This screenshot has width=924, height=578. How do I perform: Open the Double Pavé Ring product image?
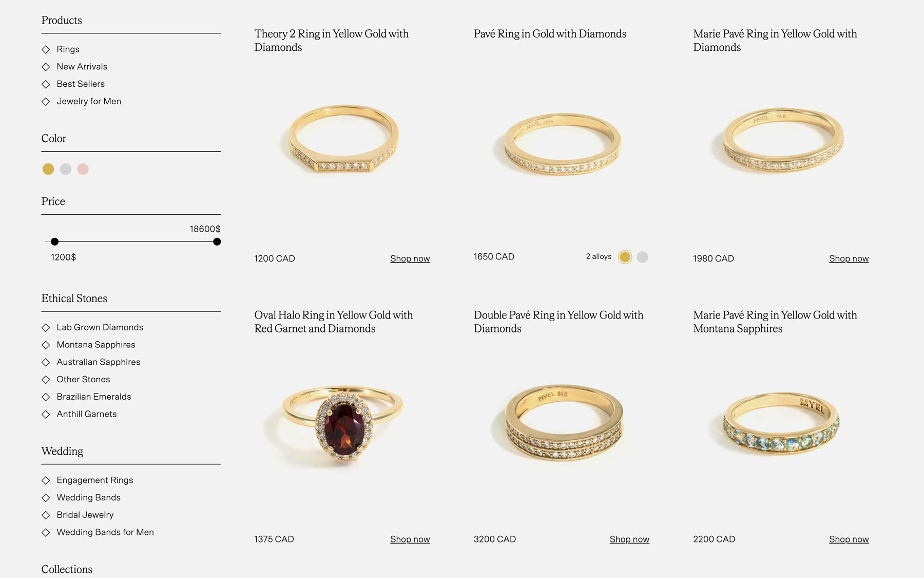563,423
